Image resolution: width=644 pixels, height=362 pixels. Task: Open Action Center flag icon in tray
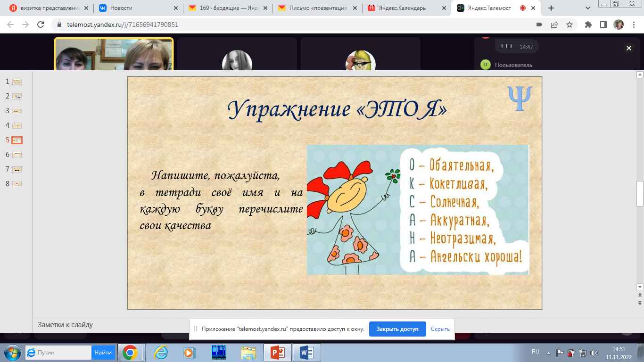560,352
